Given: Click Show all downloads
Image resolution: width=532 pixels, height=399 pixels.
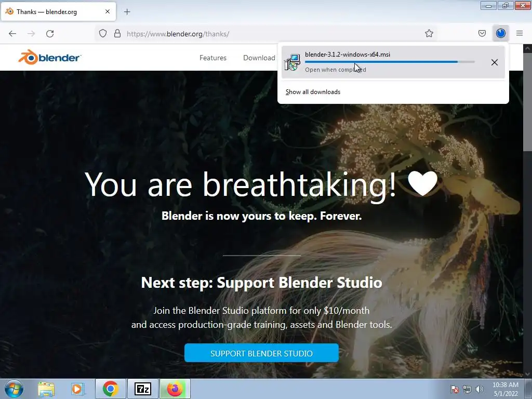Looking at the screenshot, I should coord(313,92).
